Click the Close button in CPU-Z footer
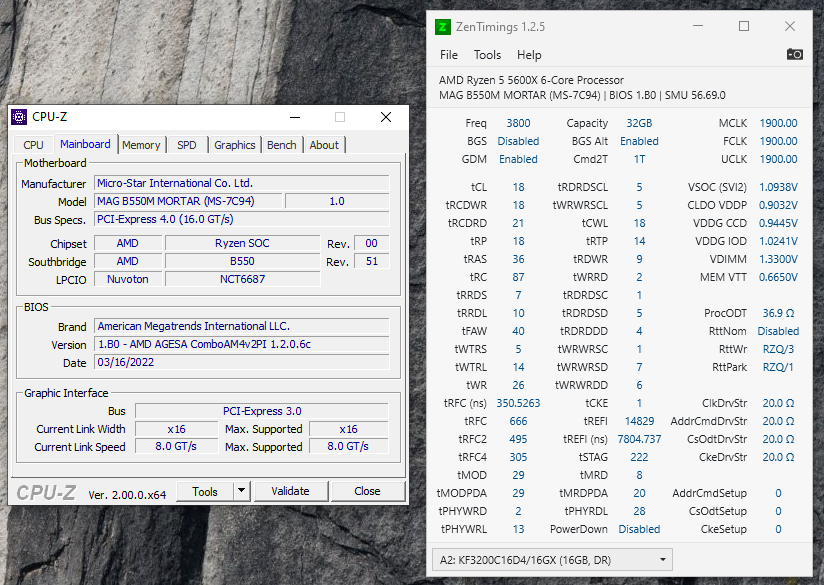The height and width of the screenshot is (585, 824). (x=367, y=491)
